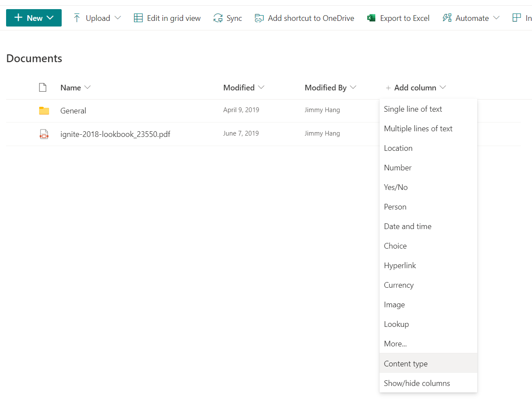Click Content type menu entry

click(428, 363)
